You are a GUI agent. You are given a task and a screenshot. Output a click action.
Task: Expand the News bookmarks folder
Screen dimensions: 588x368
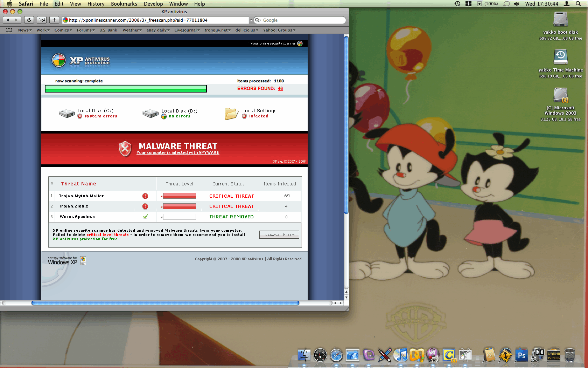coord(25,30)
